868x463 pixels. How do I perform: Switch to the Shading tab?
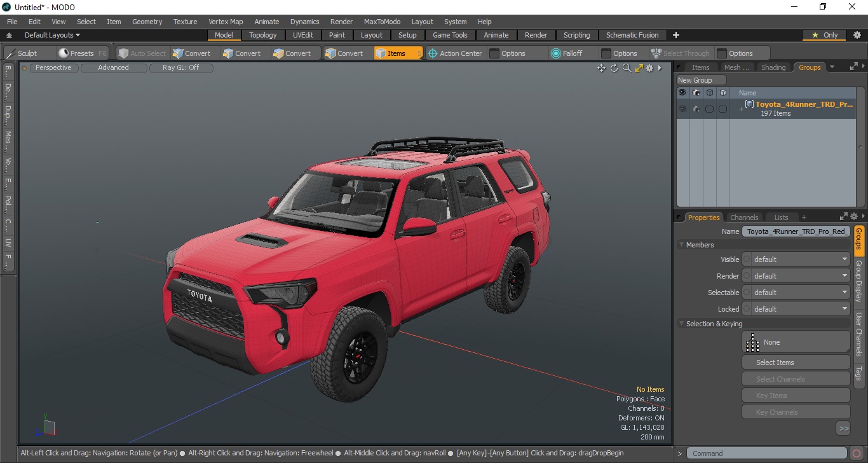click(x=773, y=67)
